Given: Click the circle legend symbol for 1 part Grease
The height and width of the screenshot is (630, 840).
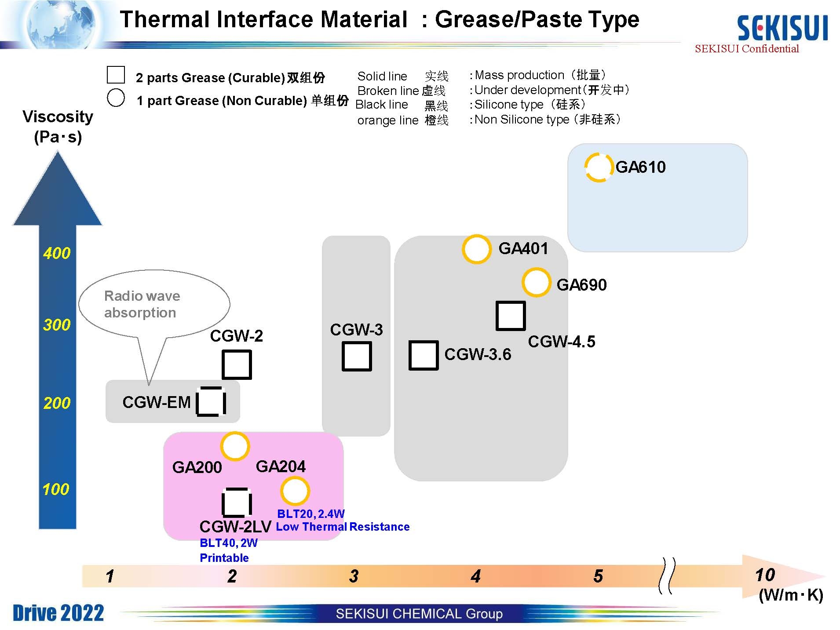Looking at the screenshot, I should (x=116, y=98).
